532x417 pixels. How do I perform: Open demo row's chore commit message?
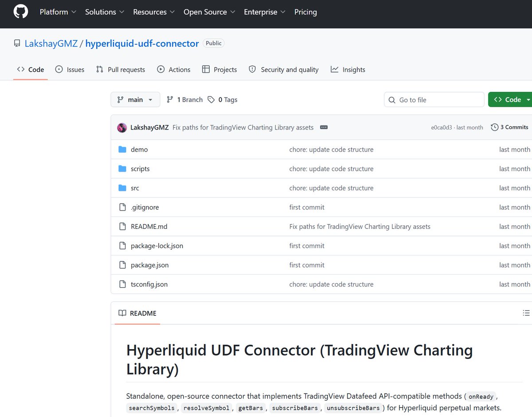coord(331,149)
